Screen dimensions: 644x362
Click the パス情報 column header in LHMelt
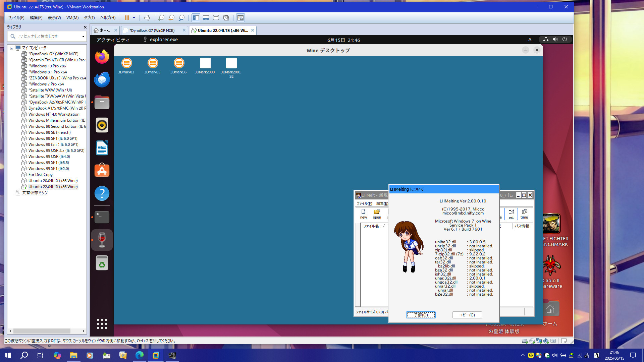[x=522, y=226]
